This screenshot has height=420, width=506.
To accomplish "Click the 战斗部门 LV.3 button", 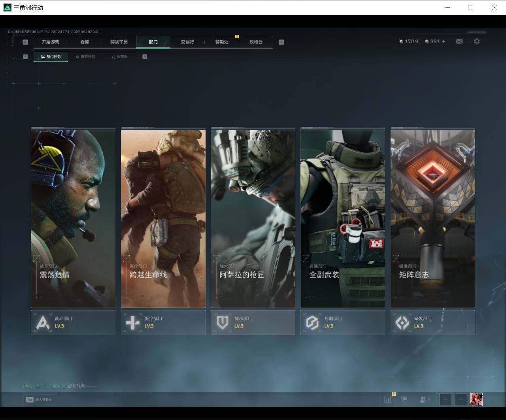I will point(73,322).
